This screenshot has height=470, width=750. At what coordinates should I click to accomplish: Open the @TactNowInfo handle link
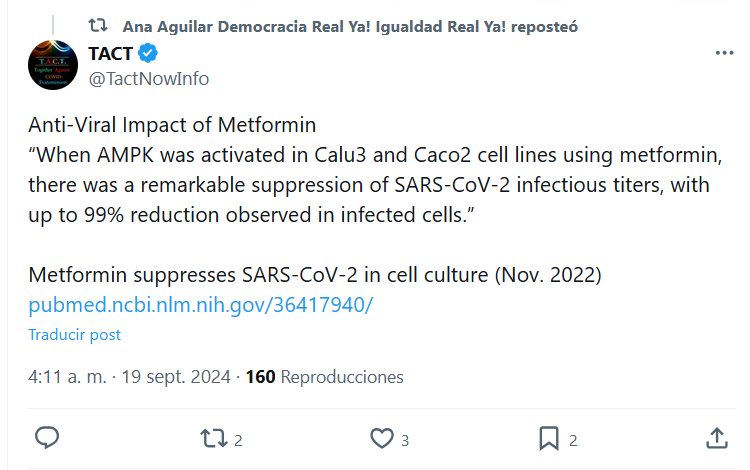pos(148,78)
